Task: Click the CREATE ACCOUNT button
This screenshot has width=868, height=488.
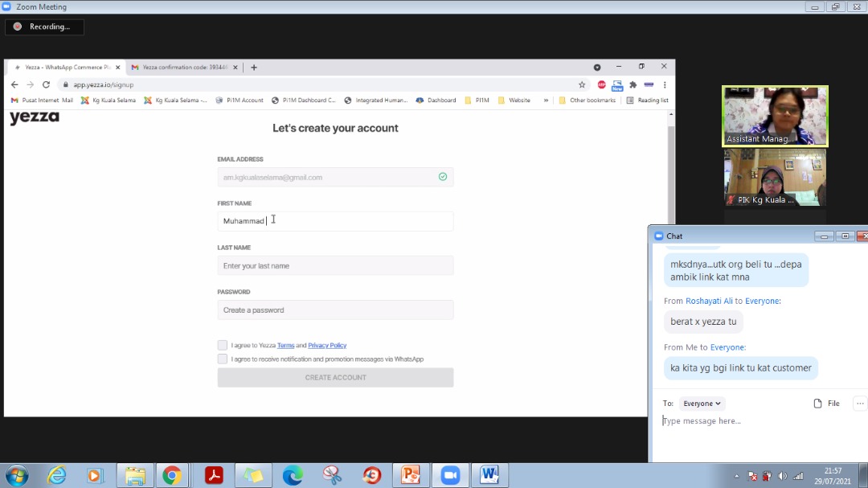Action: [x=335, y=378]
